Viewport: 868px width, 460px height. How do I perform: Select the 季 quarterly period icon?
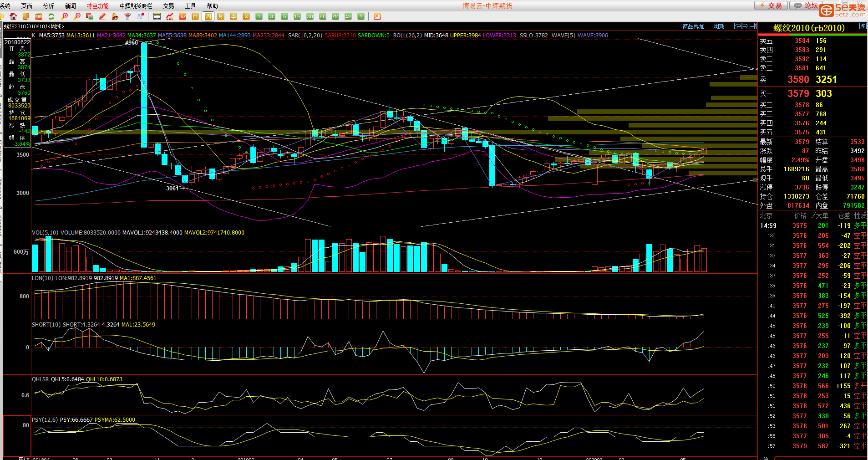(x=233, y=16)
